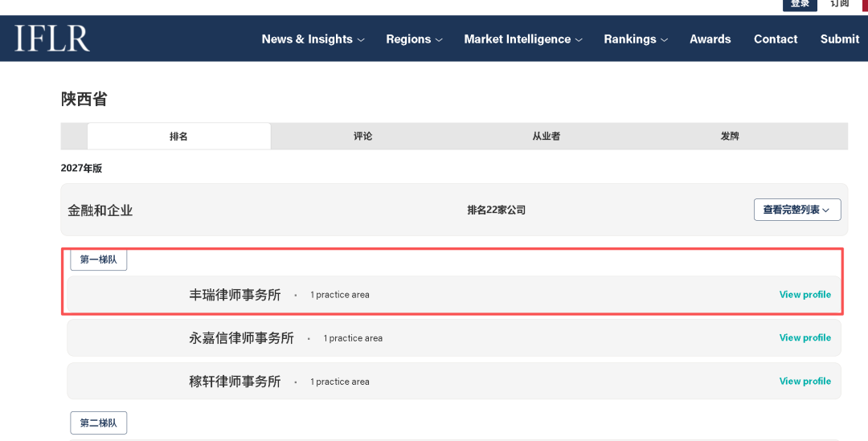View profile of 丰瑞律师事务所

coord(805,294)
